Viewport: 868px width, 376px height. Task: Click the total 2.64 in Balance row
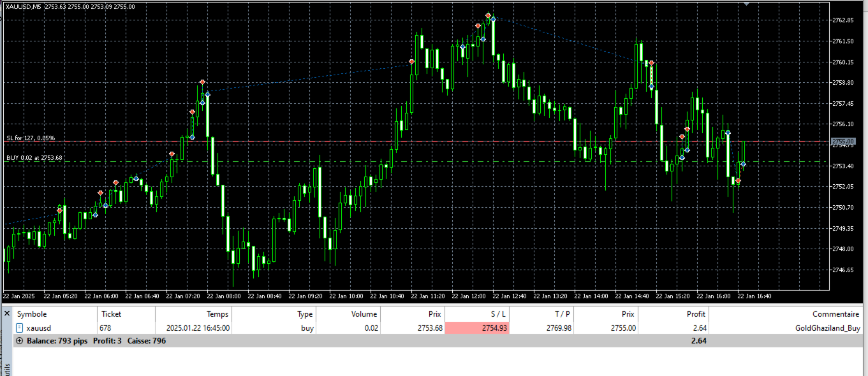(x=698, y=341)
